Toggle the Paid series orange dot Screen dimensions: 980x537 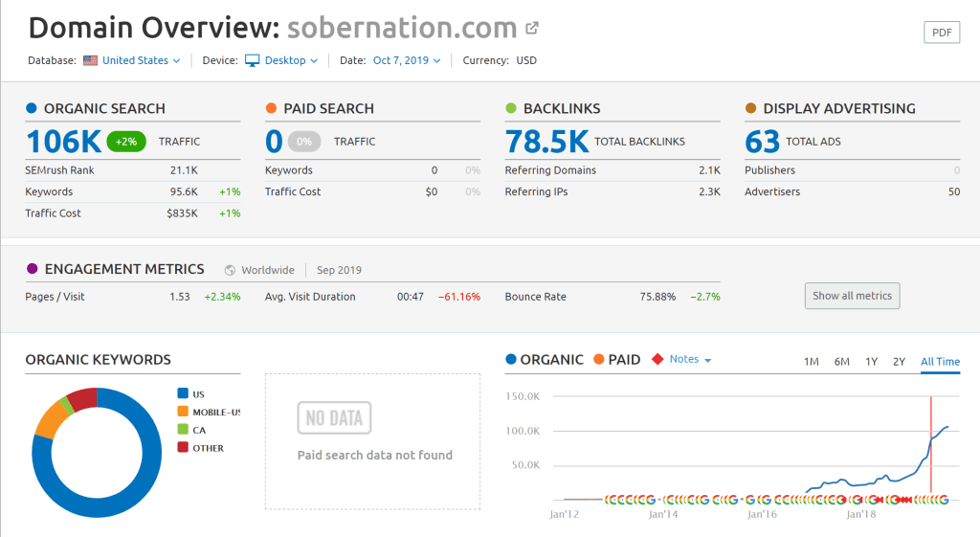click(599, 360)
